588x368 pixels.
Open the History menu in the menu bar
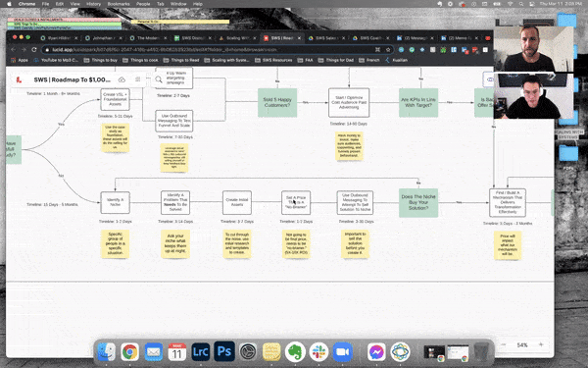[93, 4]
